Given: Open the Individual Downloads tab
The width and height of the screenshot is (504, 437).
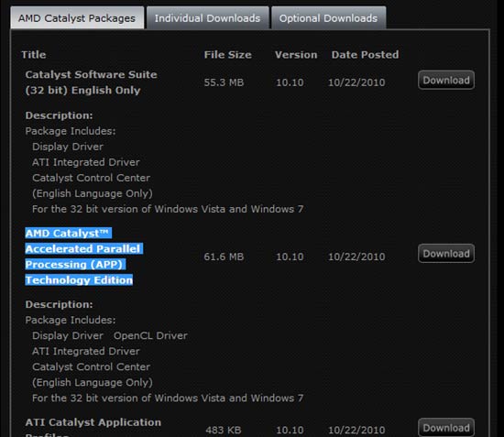Looking at the screenshot, I should click(x=208, y=18).
